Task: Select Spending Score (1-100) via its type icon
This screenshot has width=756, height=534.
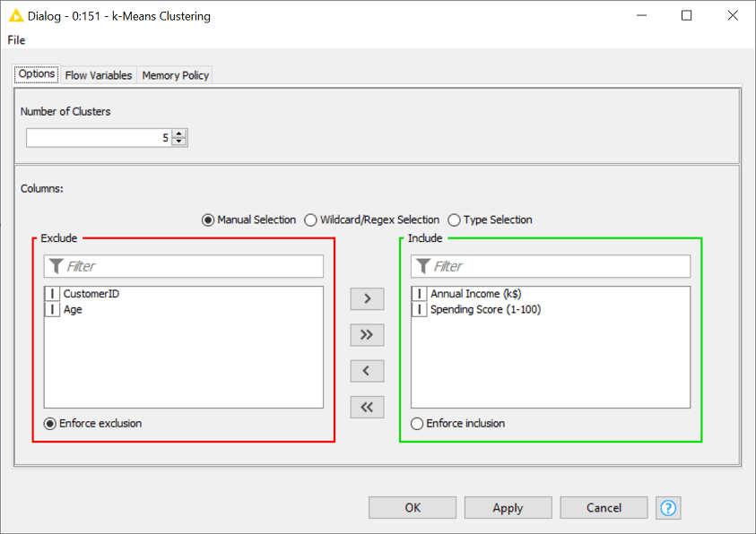Action: [421, 309]
